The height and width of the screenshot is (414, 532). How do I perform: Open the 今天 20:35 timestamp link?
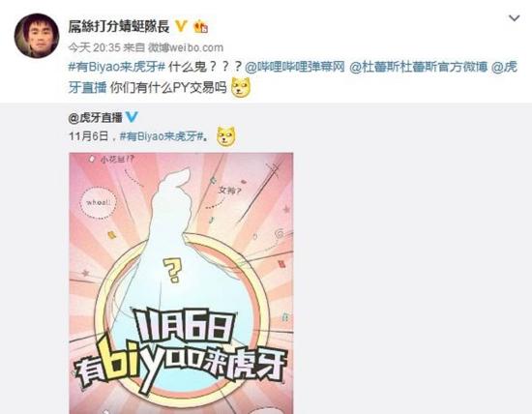point(95,47)
